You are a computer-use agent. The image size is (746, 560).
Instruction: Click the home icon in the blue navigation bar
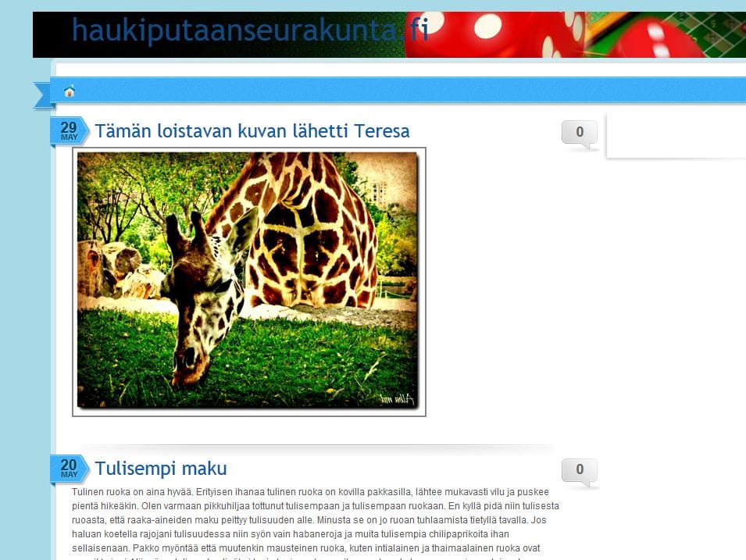point(70,91)
